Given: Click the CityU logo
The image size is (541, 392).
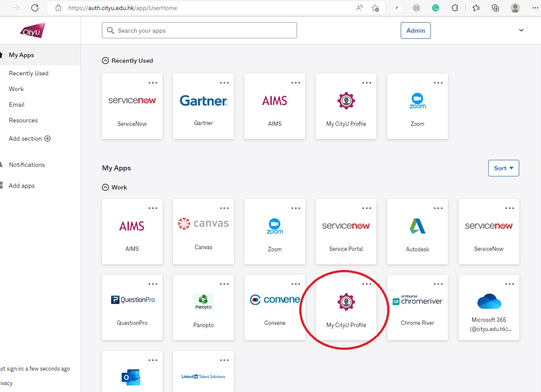Looking at the screenshot, I should tap(33, 30).
